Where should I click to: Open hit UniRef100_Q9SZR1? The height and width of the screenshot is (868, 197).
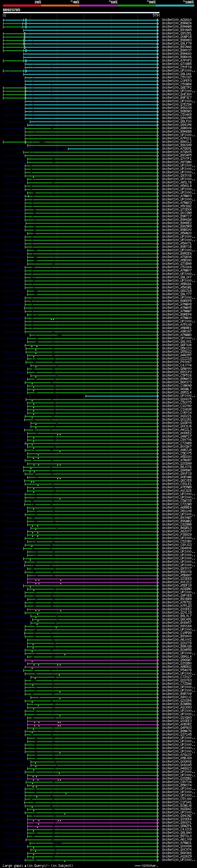point(177,33)
